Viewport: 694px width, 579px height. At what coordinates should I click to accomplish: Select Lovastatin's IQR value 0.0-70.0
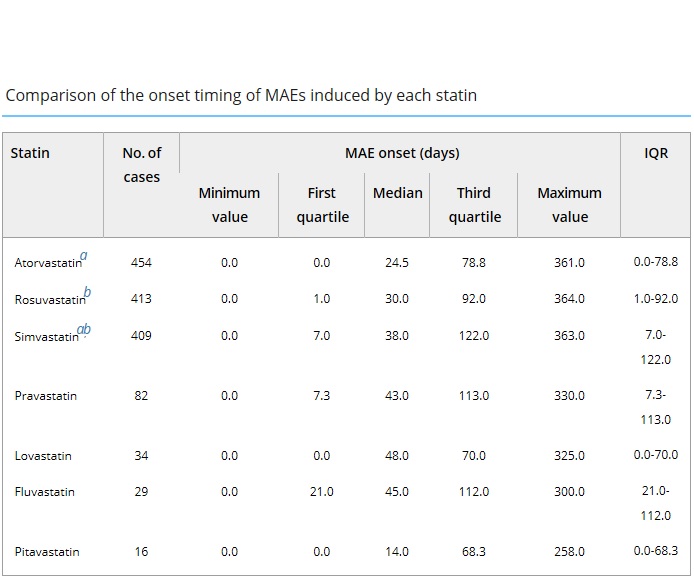click(655, 455)
